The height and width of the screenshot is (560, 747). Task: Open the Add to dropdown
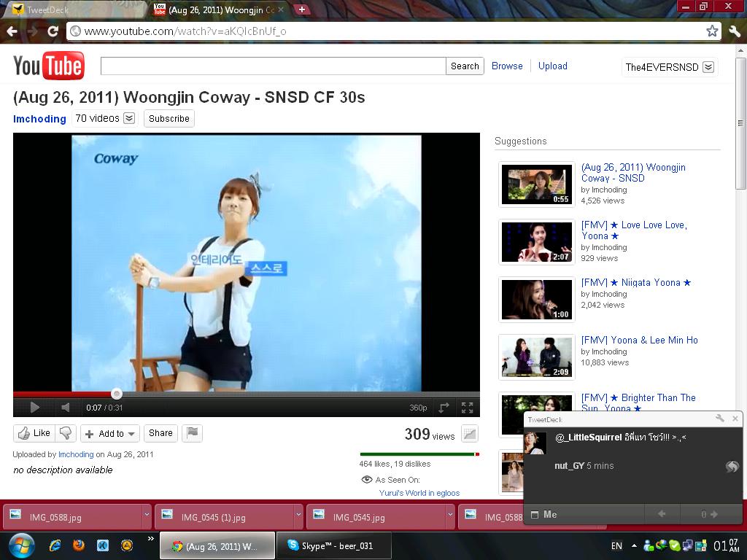[110, 433]
